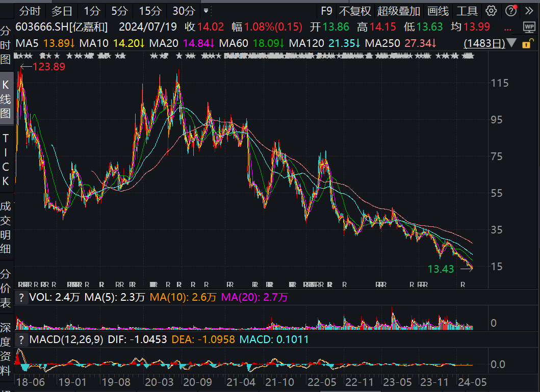Open the 画线 drawing tools
540x392 pixels.
(438, 11)
